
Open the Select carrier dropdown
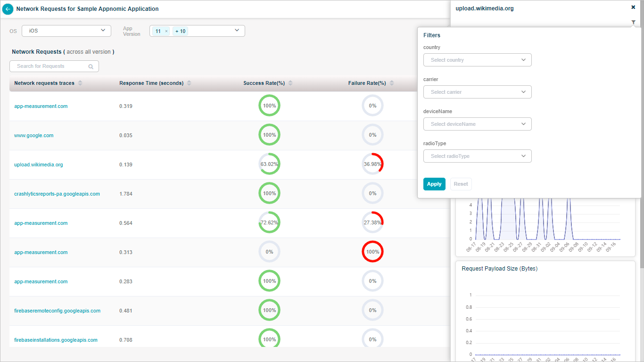tap(478, 92)
